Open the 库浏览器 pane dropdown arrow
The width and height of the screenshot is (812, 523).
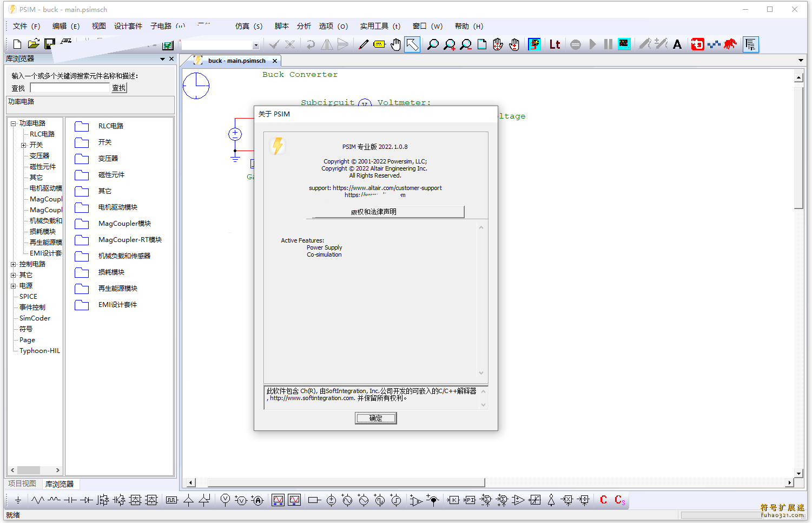pyautogui.click(x=162, y=59)
